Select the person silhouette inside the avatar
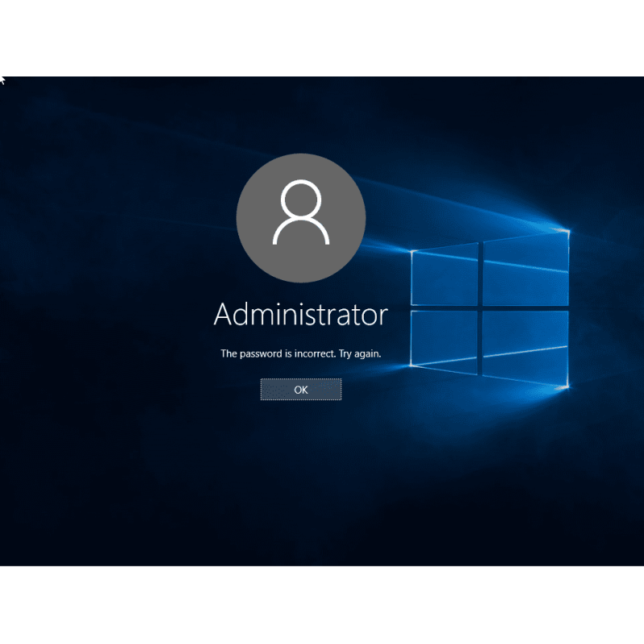644x644 pixels. [x=300, y=212]
